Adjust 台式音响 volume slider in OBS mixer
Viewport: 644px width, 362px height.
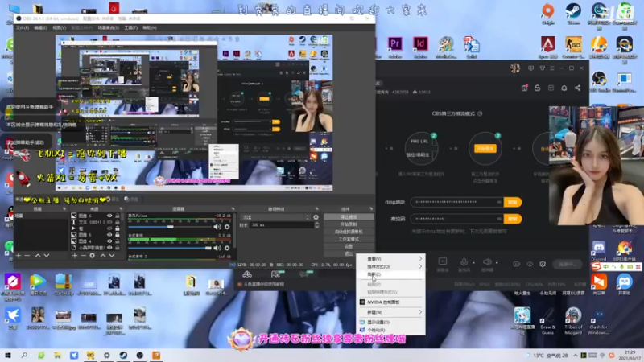[170, 248]
